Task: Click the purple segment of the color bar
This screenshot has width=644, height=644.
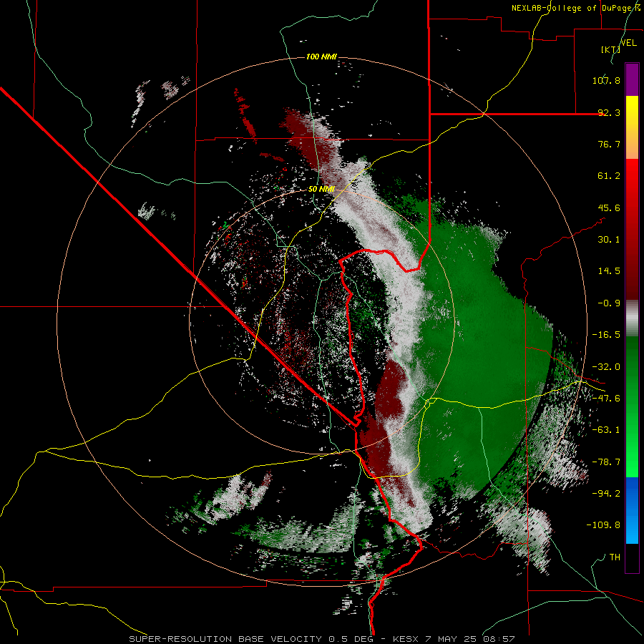Action: click(632, 80)
